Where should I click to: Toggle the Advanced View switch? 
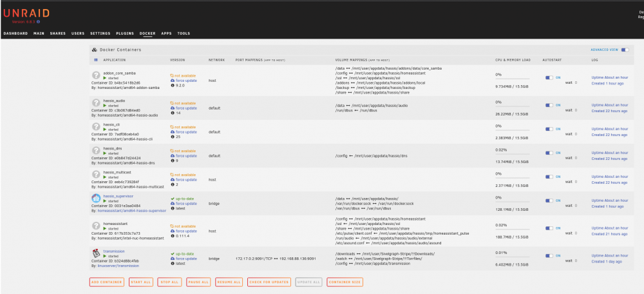[625, 50]
